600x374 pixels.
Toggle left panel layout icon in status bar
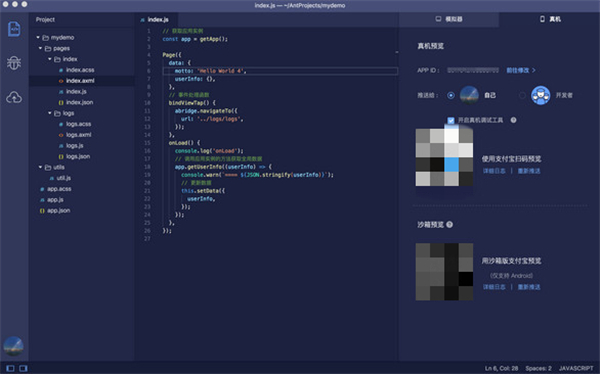10,368
